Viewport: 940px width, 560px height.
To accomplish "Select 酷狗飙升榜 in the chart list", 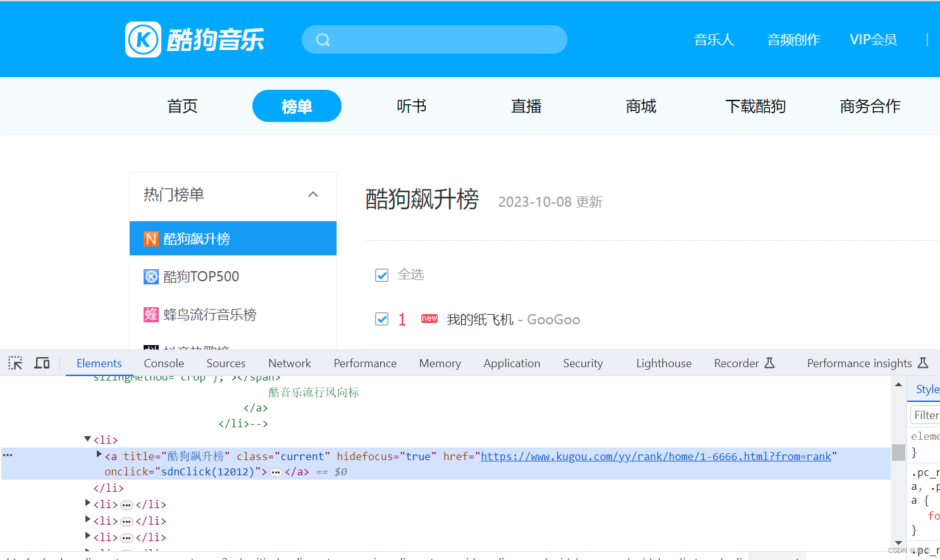I will point(233,238).
